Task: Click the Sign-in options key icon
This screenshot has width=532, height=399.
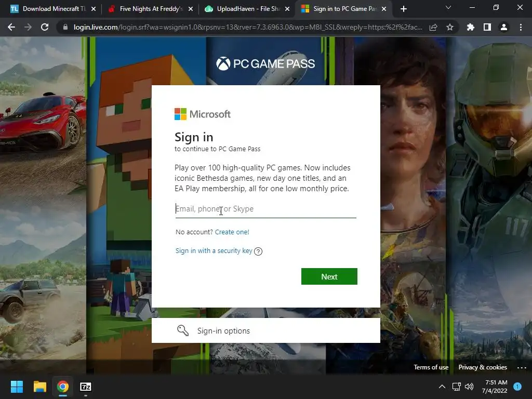Action: tap(182, 330)
